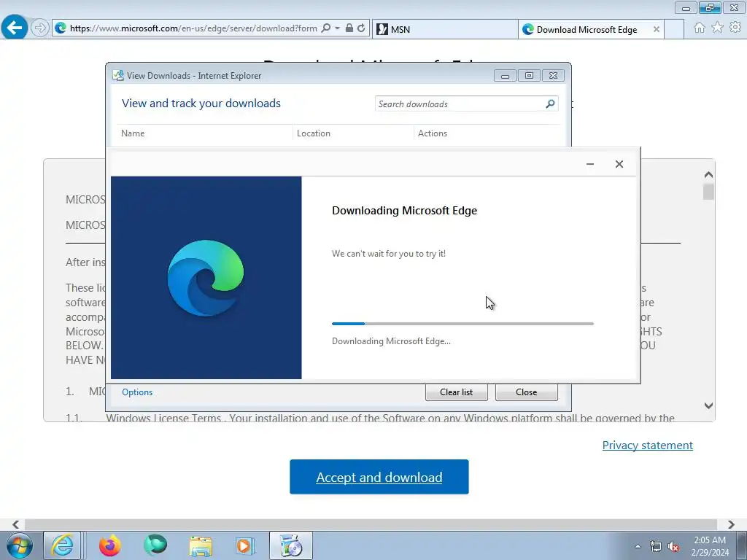Click the license text scrollbar thumb
747x560 pixels.
[708, 192]
